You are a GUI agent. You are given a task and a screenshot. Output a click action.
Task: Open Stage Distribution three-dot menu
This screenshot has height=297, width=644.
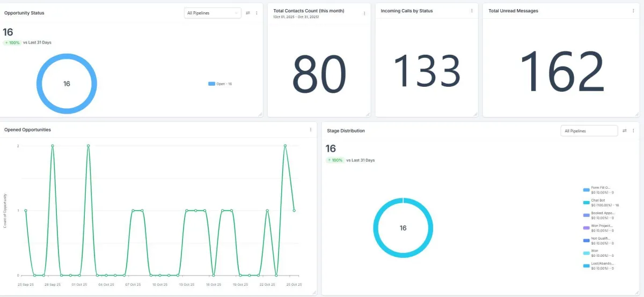coord(633,131)
